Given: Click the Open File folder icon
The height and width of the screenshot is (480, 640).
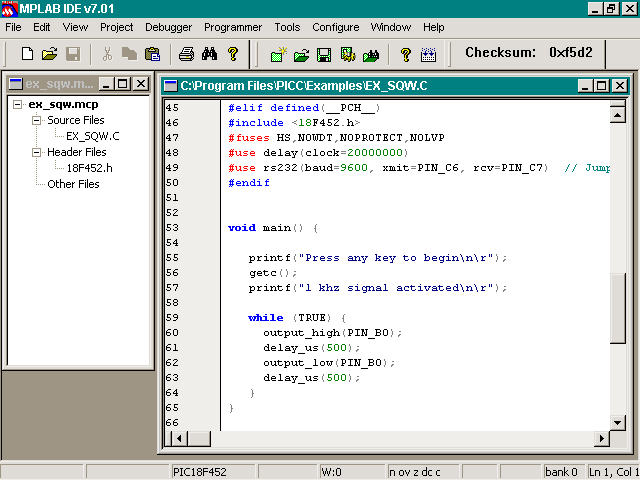Looking at the screenshot, I should click(x=49, y=54).
